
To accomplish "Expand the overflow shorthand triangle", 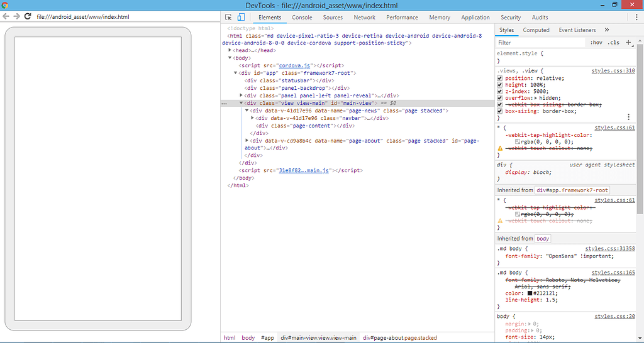I will tap(537, 98).
